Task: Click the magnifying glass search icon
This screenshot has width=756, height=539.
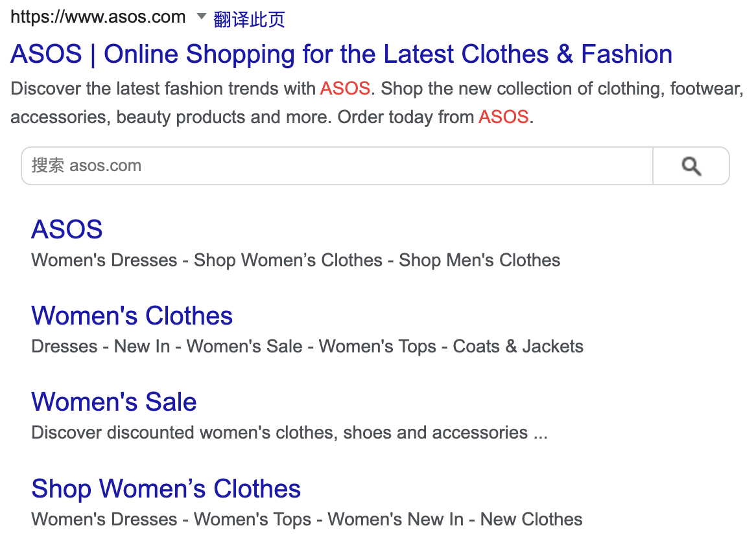Action: (x=691, y=166)
